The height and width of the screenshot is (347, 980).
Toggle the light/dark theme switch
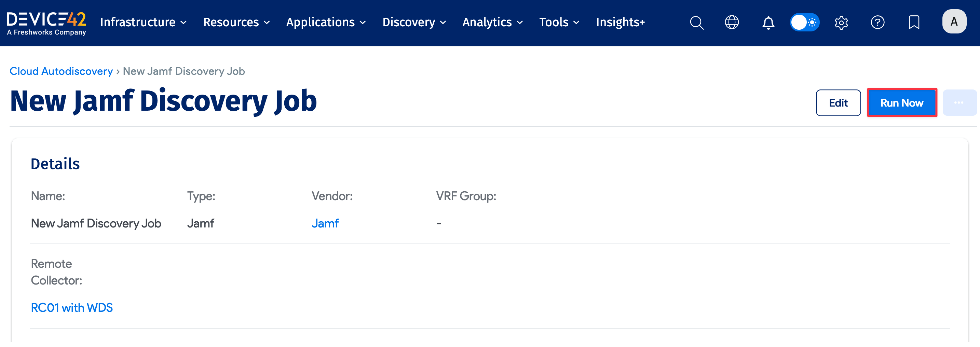[x=805, y=23]
